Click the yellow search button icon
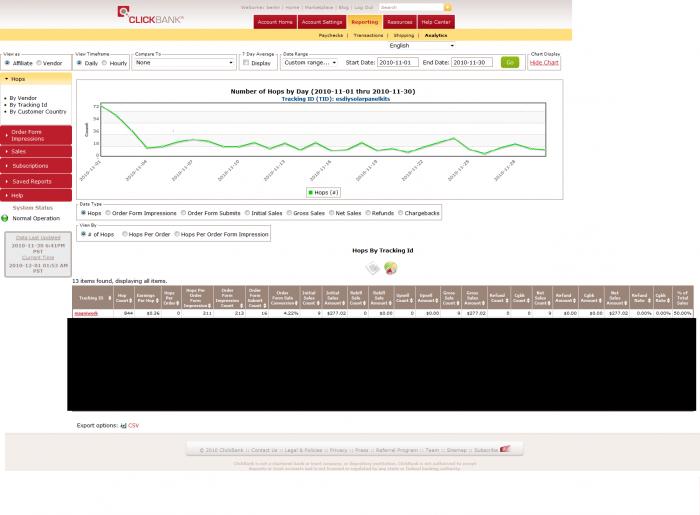The height and width of the screenshot is (515, 700). click(x=448, y=7)
